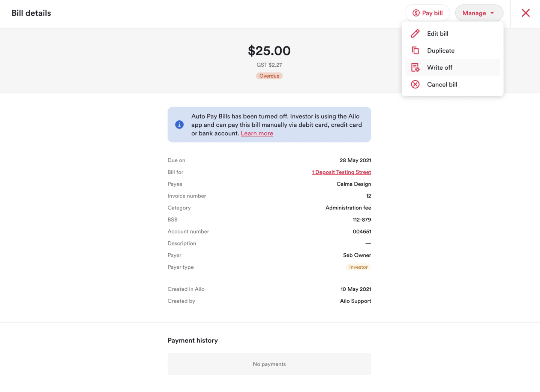Select Edit bill from the menu

coord(438,34)
